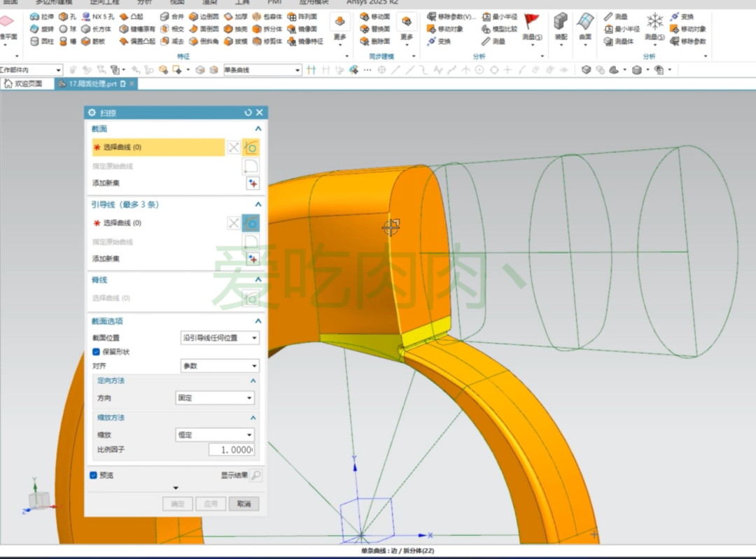Select the 圆柱 cylinder tool
The width and height of the screenshot is (756, 559).
coord(42,41)
